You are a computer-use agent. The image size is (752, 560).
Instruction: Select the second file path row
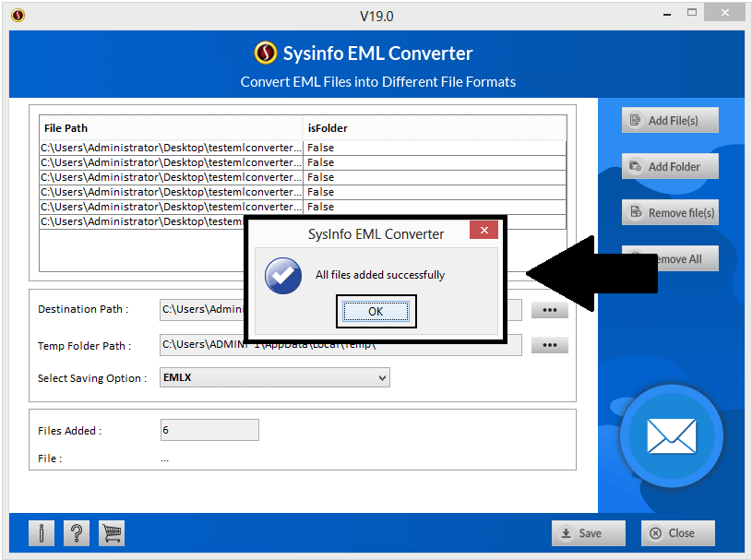(303, 162)
